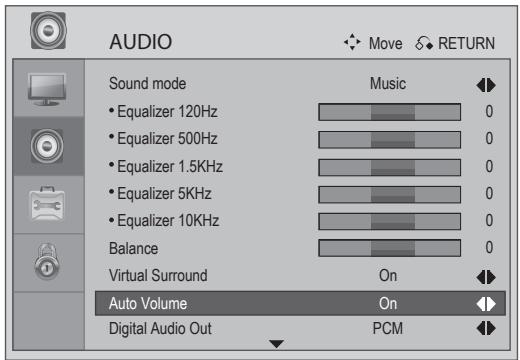This screenshot has height=360, width=520.
Task: Click the Equalizer 5KHz value 0
Action: click(x=489, y=193)
